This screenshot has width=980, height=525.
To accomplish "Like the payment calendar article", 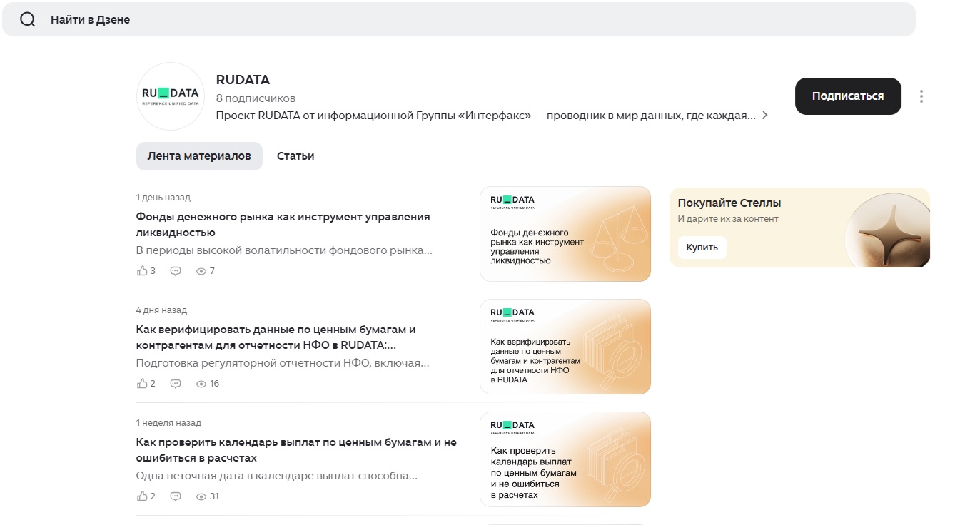I will tap(142, 496).
